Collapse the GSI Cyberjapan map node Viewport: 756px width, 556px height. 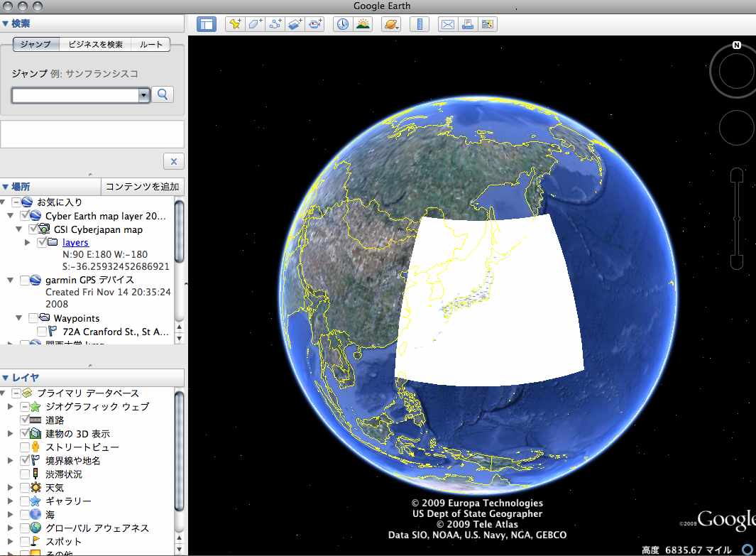click(x=18, y=229)
